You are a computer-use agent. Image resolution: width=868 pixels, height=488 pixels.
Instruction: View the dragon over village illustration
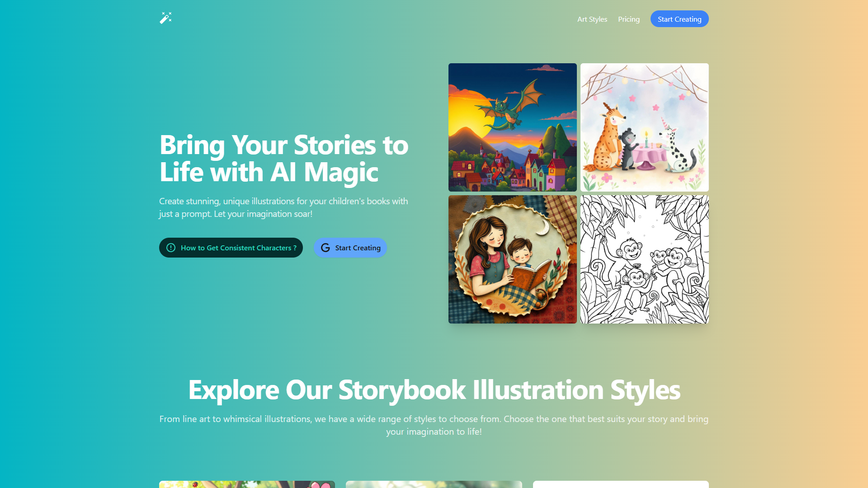[x=513, y=127]
